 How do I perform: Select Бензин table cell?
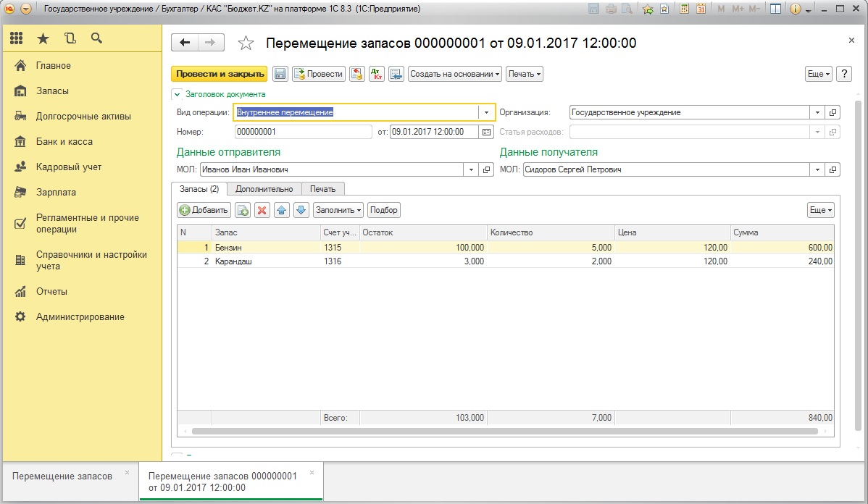(266, 248)
